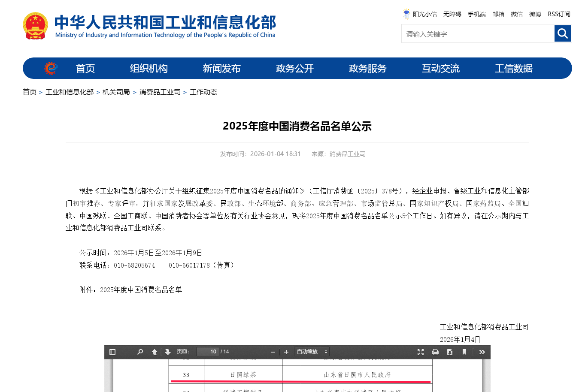Enter PDF presentation fullscreen mode

coord(421,352)
